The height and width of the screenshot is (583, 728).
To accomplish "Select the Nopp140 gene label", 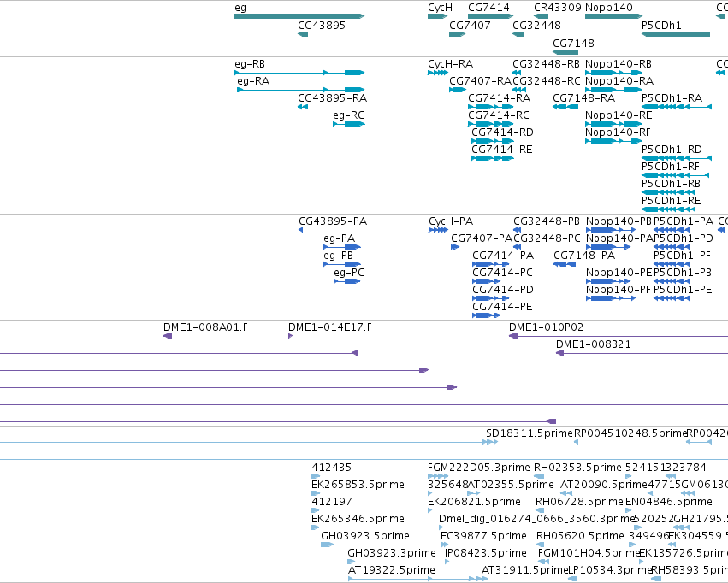I will pyautogui.click(x=609, y=8).
